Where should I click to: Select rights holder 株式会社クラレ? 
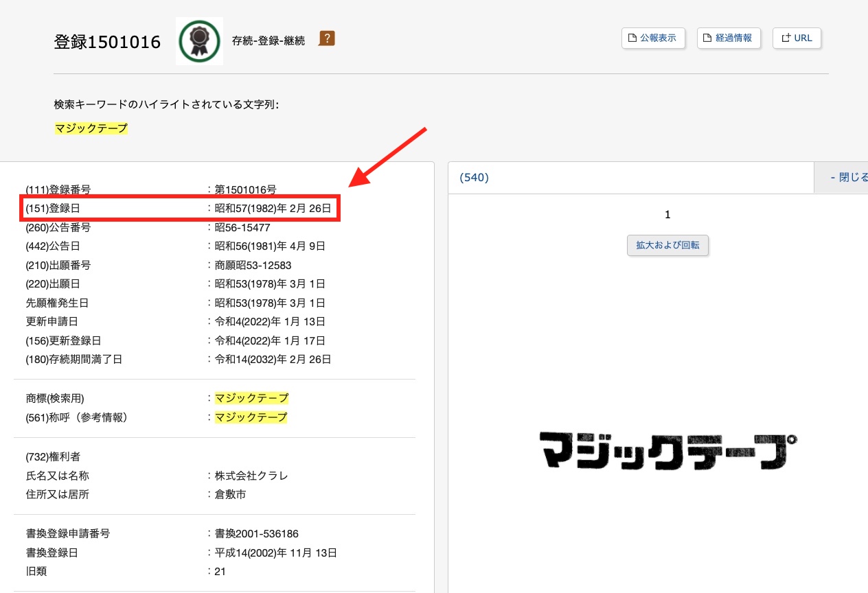tap(251, 476)
